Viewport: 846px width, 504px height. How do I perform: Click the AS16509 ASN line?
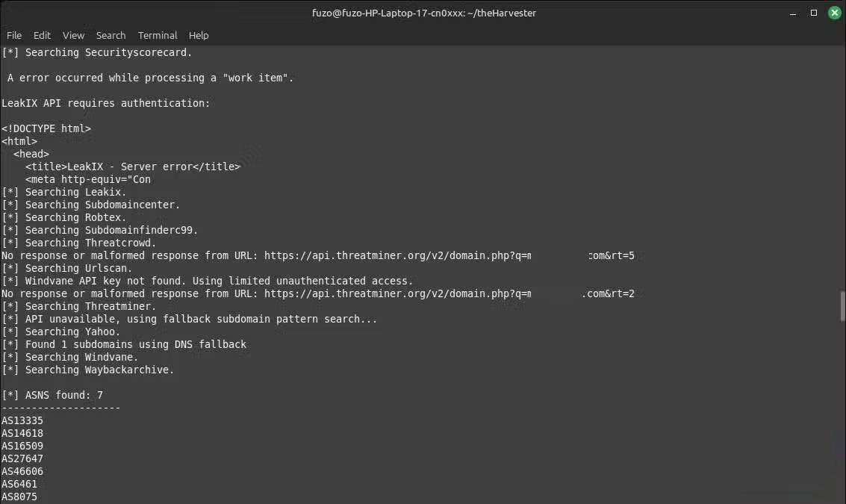point(22,446)
